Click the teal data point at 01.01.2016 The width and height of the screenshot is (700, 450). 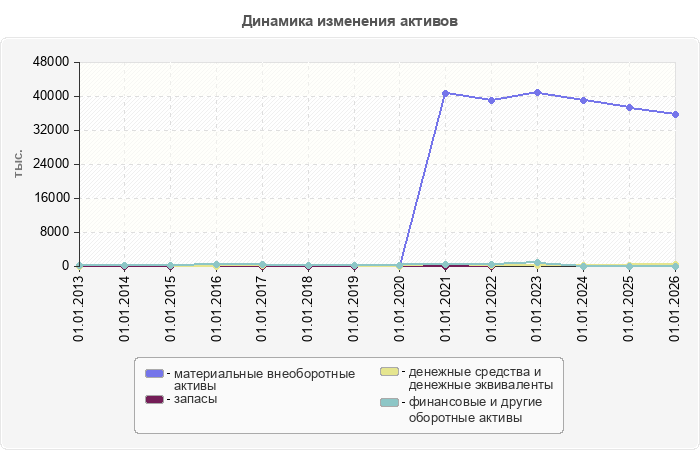(x=217, y=264)
